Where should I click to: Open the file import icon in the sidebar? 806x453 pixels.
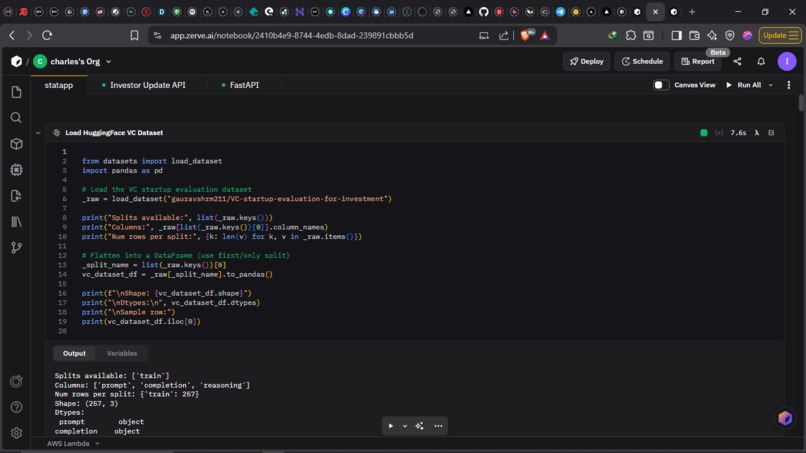16,196
